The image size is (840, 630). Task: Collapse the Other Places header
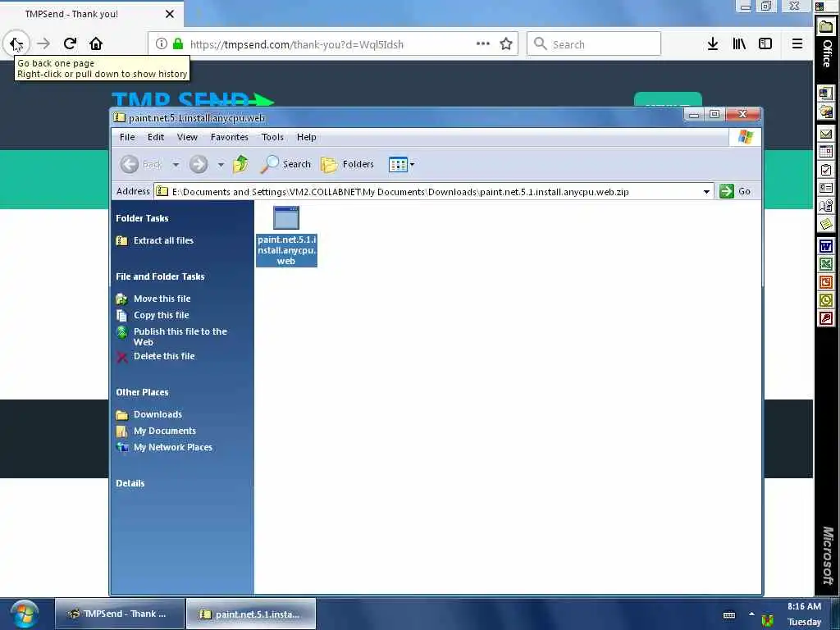pos(142,392)
